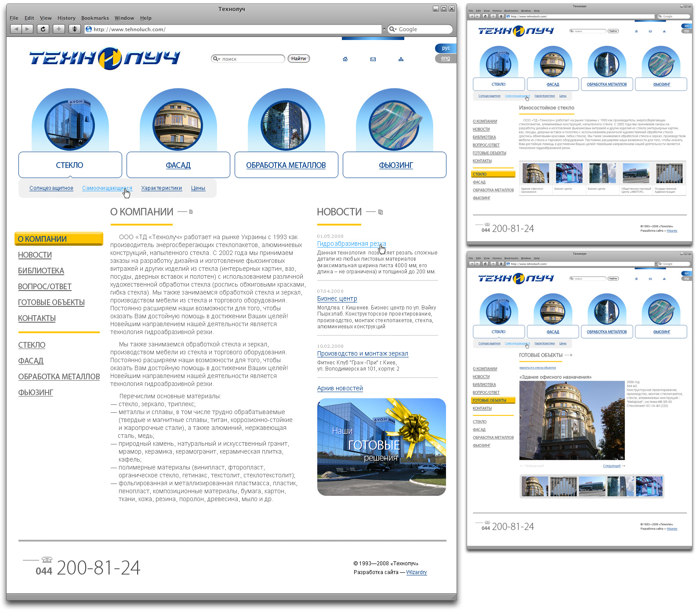Screen dimensions: 700x611
Task: Open the Архив новостей link
Action: pos(340,388)
